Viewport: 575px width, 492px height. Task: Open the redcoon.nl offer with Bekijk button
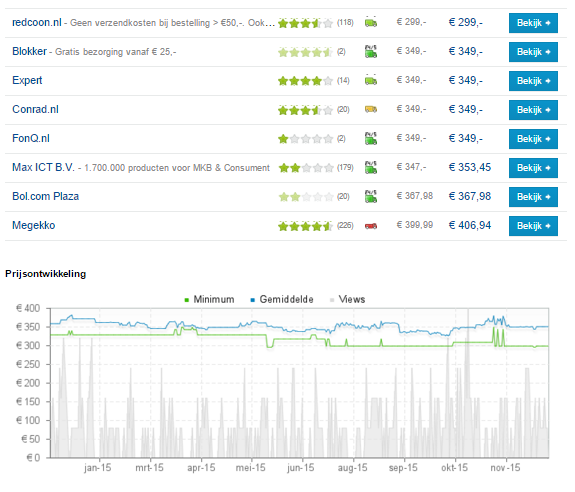click(533, 23)
